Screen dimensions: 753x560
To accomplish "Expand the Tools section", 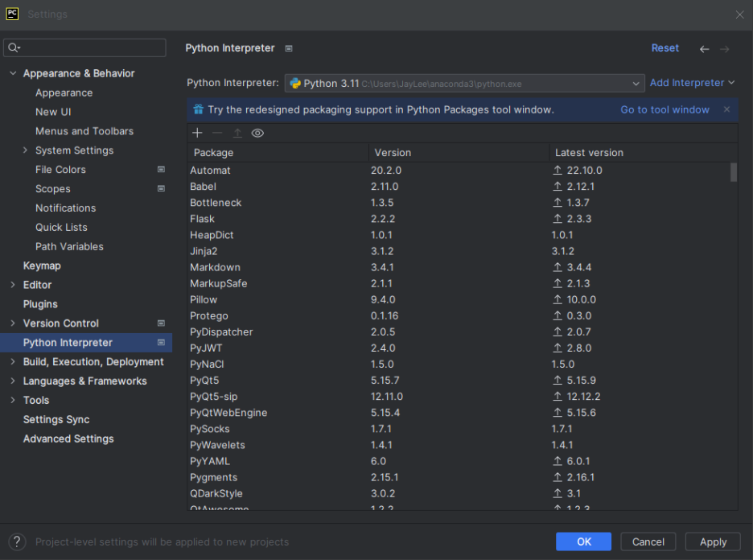I will 13,400.
